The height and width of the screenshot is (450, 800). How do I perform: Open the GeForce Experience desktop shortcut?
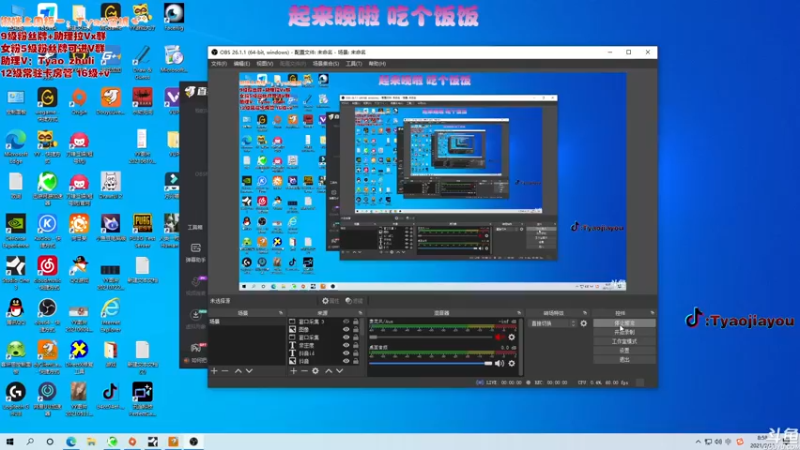[x=16, y=231]
